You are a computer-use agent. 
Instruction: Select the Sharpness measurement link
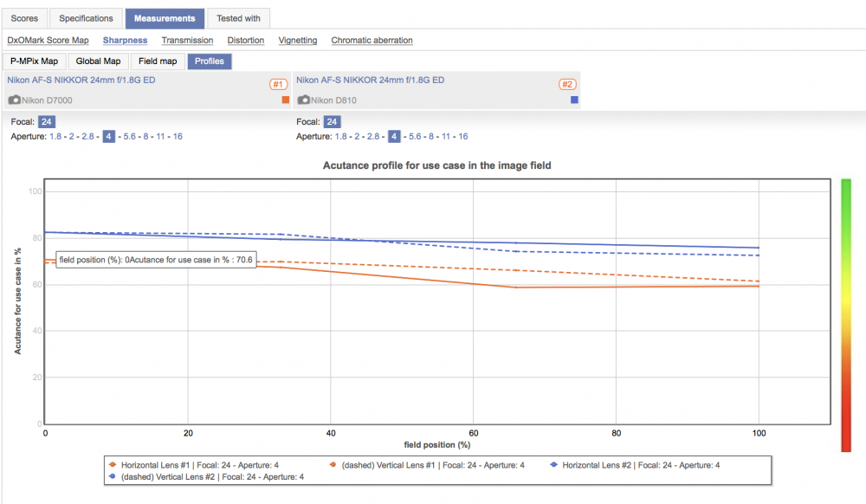click(125, 41)
